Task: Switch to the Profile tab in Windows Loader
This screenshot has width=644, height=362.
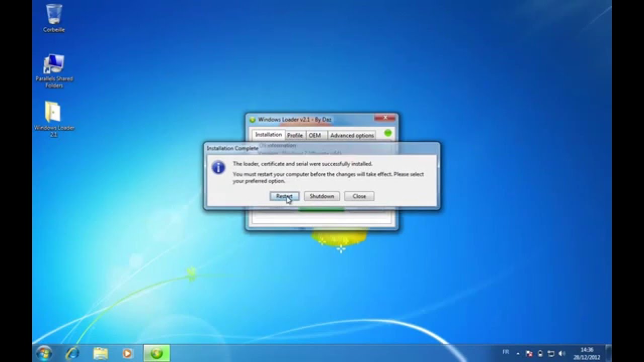Action: [295, 135]
